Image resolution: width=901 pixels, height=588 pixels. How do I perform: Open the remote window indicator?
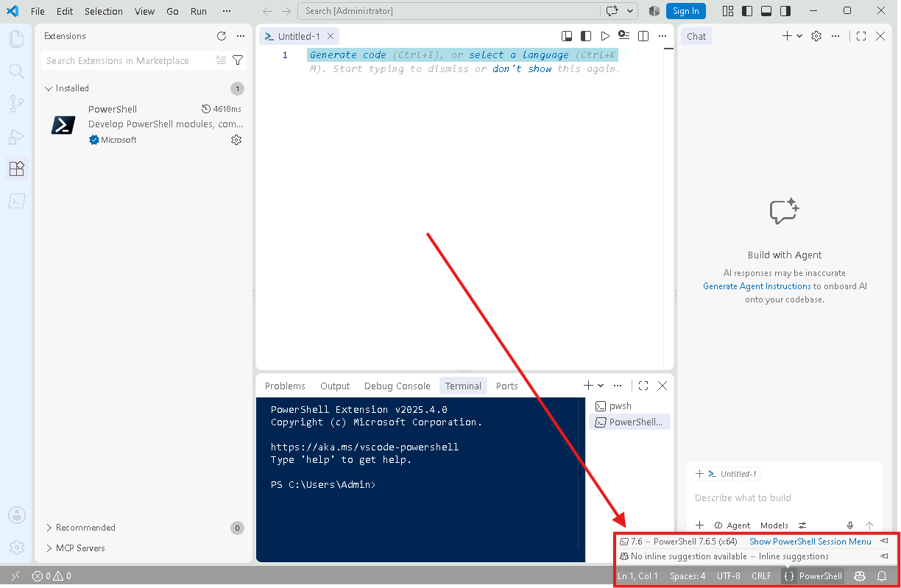pos(15,576)
